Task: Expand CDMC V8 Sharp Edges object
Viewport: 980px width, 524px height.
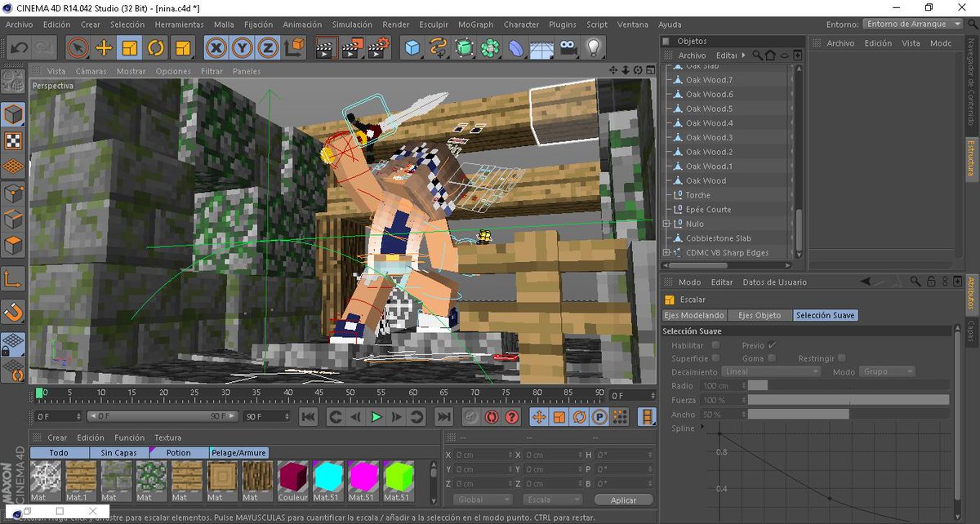Action: [666, 252]
